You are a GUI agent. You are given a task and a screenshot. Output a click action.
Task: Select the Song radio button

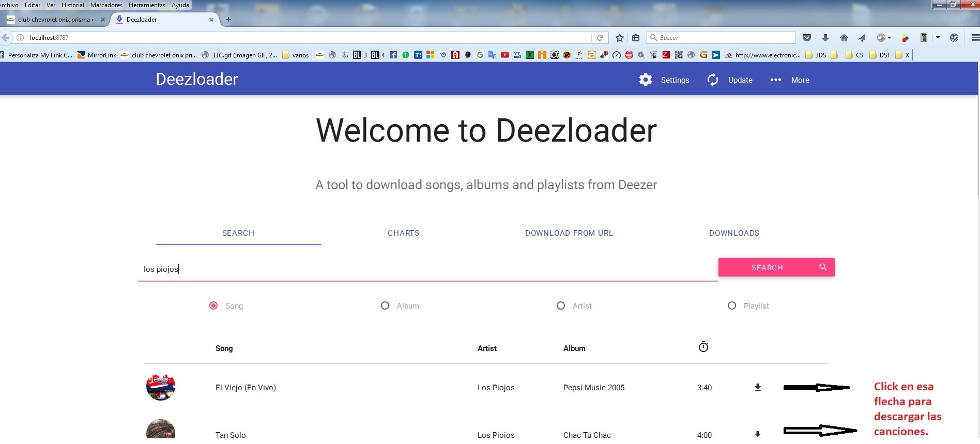click(x=213, y=306)
